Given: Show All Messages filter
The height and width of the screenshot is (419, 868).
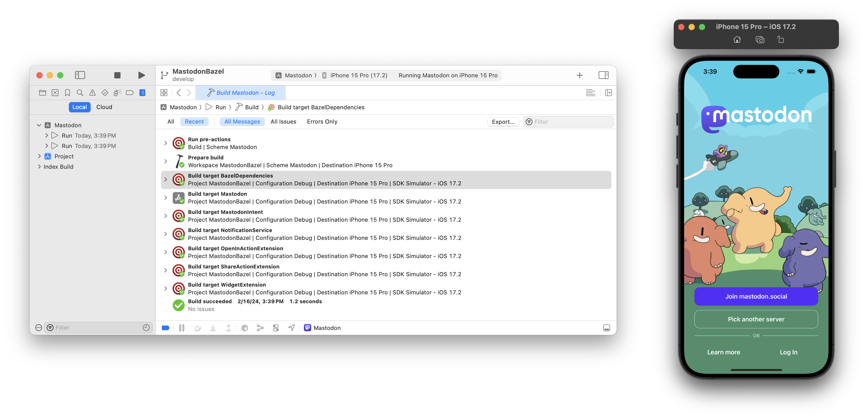Looking at the screenshot, I should click(242, 121).
